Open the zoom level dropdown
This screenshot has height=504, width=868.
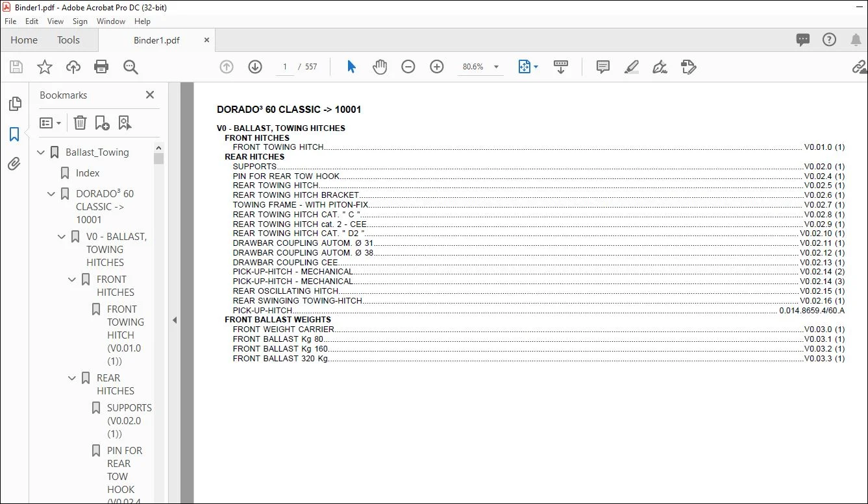pyautogui.click(x=497, y=67)
